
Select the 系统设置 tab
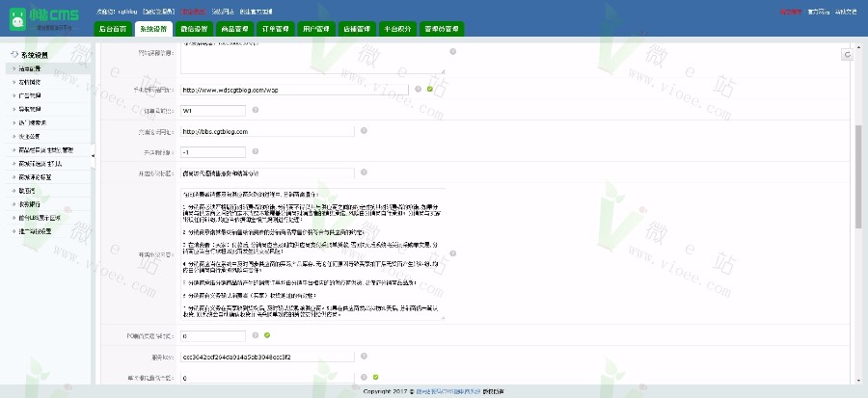coord(153,29)
